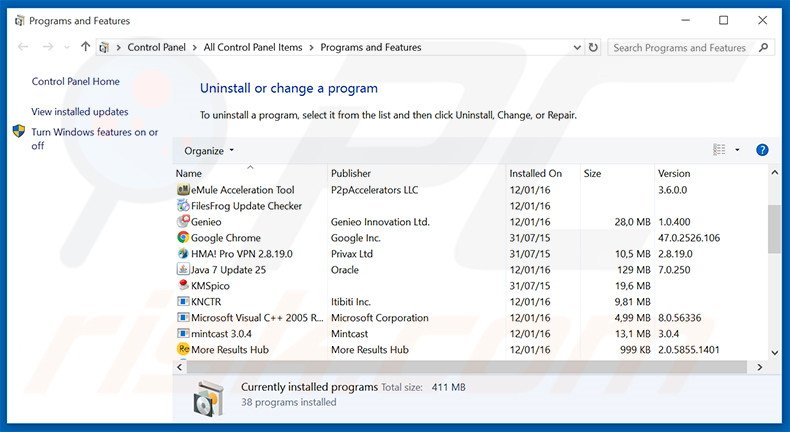Select the eMule Acceleration Tool entry
Image resolution: width=790 pixels, height=432 pixels.
coord(242,190)
